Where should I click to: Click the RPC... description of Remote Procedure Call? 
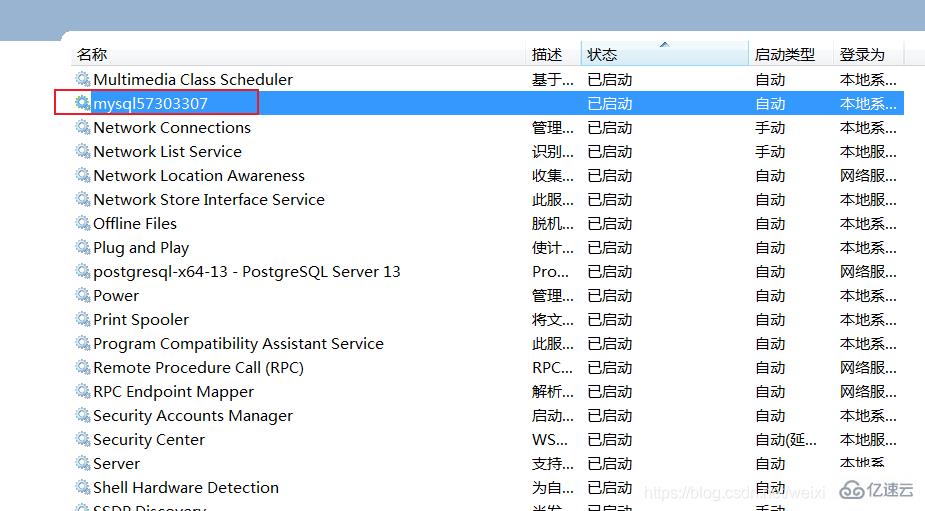tap(552, 368)
